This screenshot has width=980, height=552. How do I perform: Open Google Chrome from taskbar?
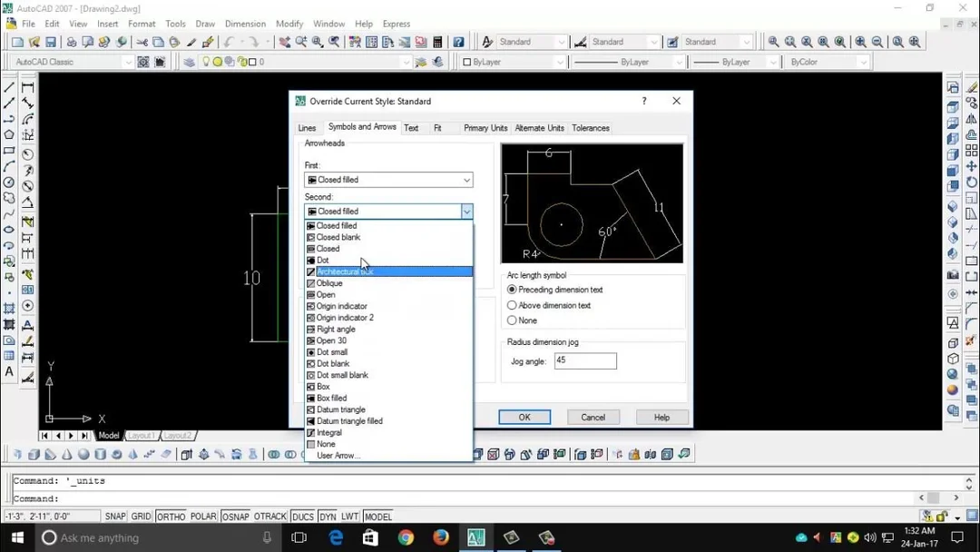click(406, 537)
